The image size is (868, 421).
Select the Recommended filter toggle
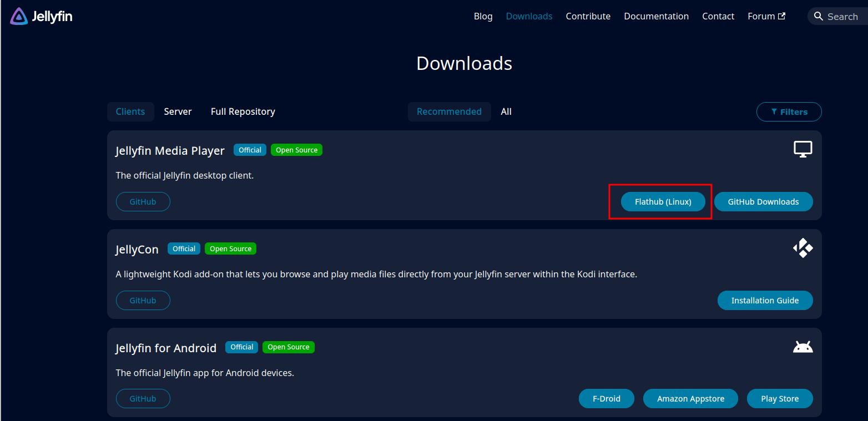coord(449,111)
